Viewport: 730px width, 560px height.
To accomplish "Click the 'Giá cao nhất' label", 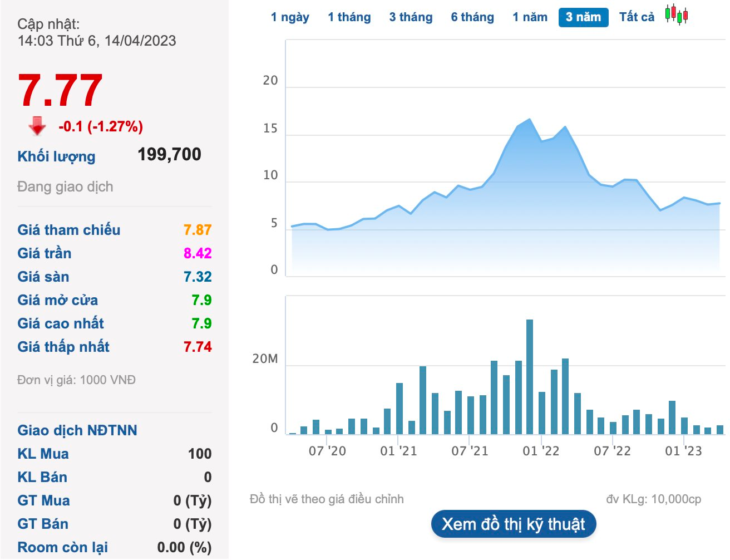I will (x=61, y=323).
